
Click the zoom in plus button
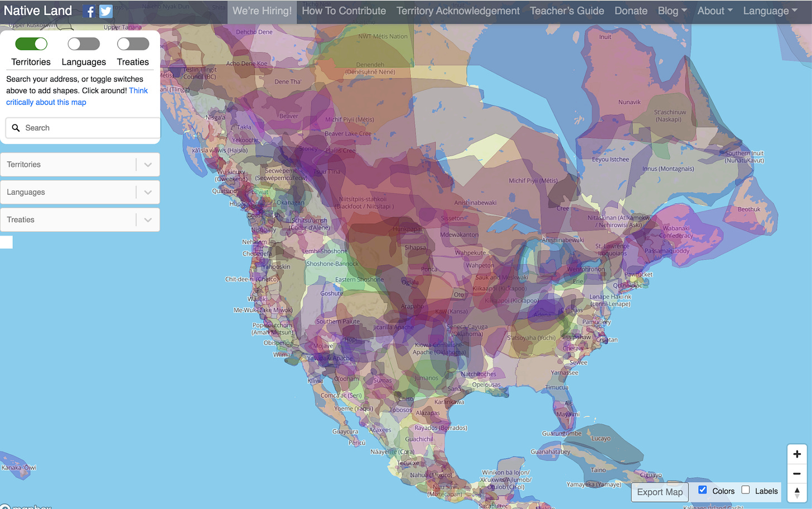797,454
